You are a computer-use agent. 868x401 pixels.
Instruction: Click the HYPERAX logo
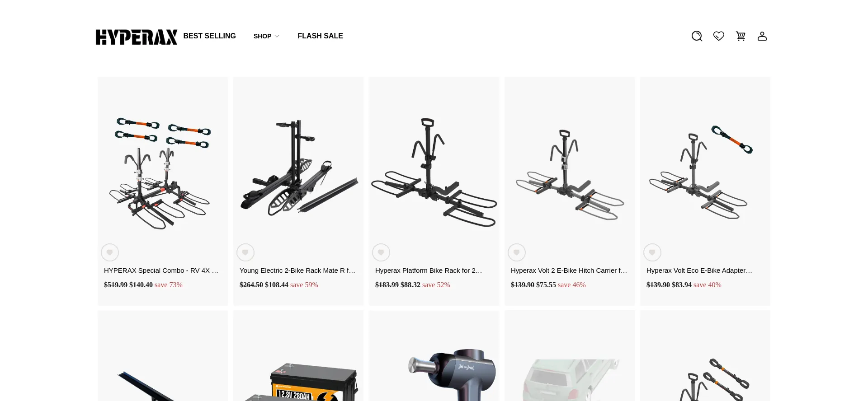pos(137,37)
